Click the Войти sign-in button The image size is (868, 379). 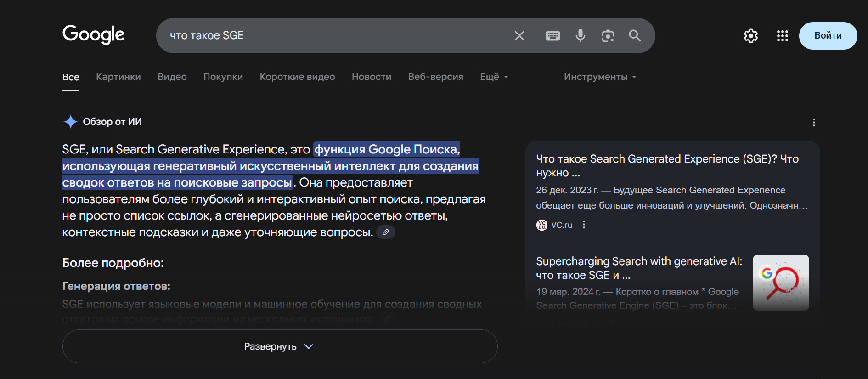tap(828, 36)
